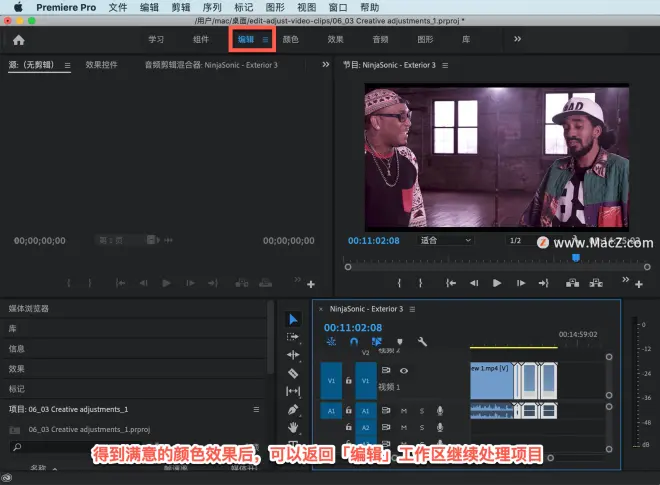Go to In point in Program monitor

pos(451,283)
